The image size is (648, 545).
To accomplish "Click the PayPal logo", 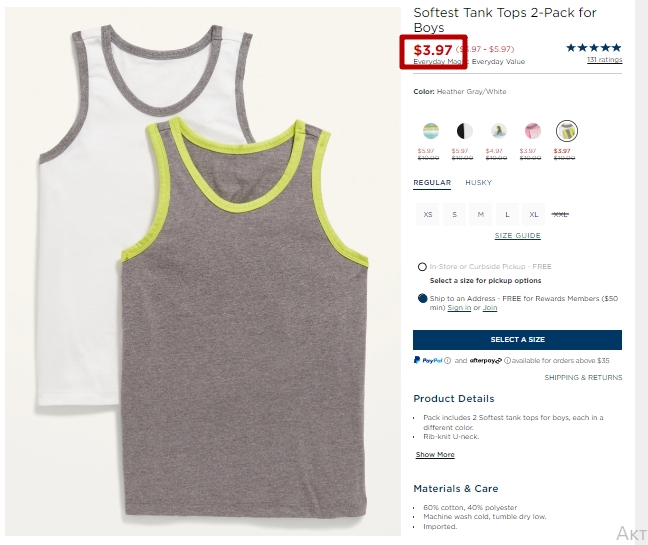I will coord(428,360).
